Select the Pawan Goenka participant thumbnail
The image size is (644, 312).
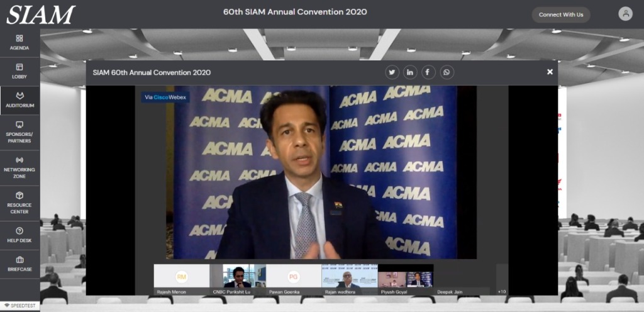[294, 277]
